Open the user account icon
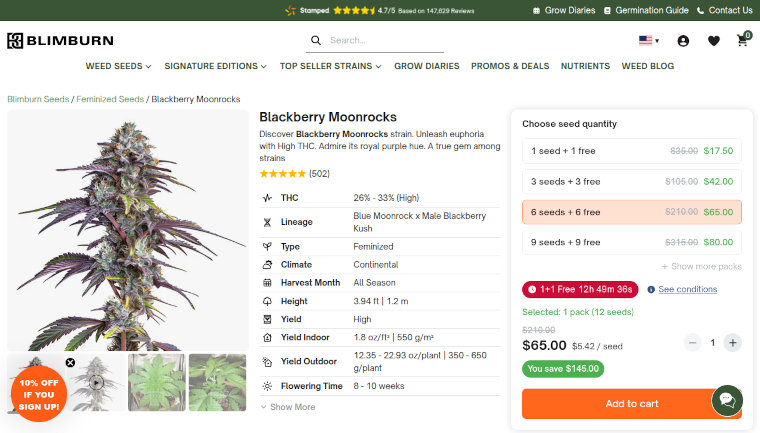This screenshot has height=433, width=760. [x=683, y=41]
